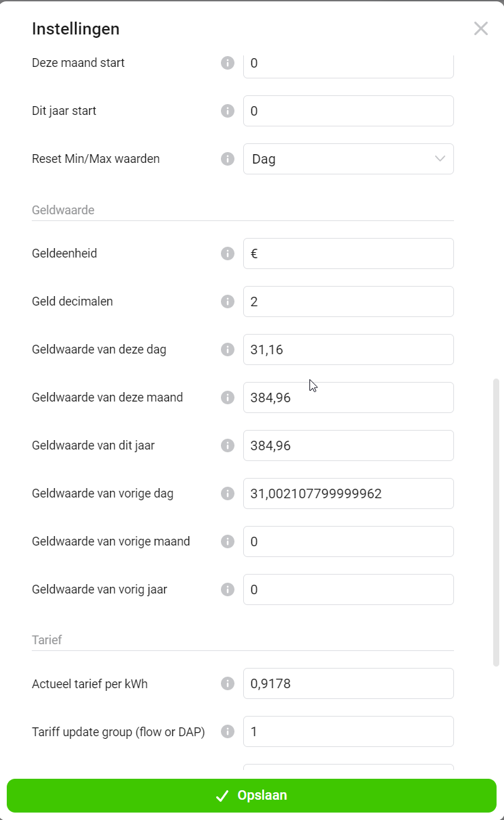Select the Actueel tarief per kWh field

pyautogui.click(x=348, y=683)
